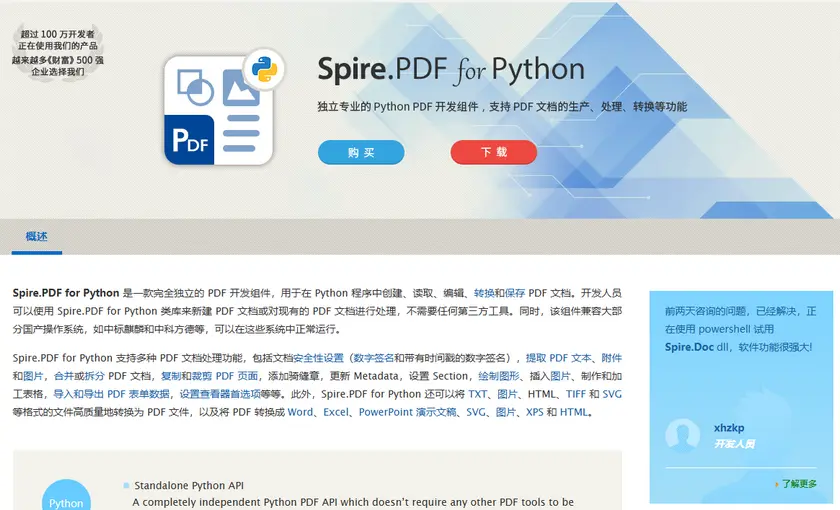Click the PowerPoint 演示文稿 link
The height and width of the screenshot is (510, 840).
pos(408,412)
